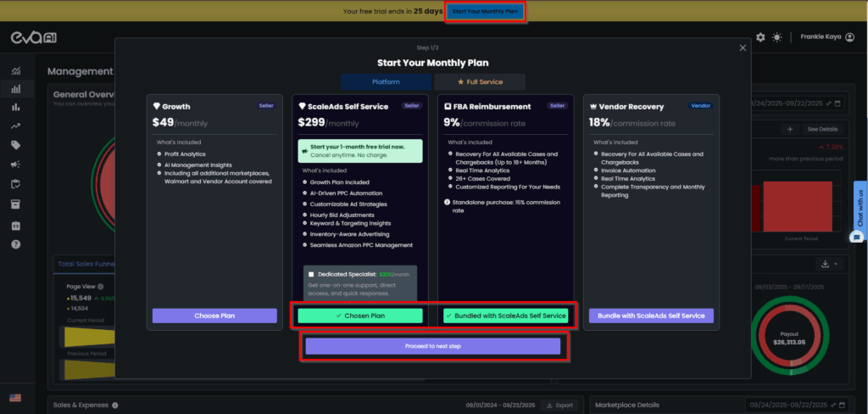Open the archive box sidebar icon
Viewport: 868px width, 414px height.
click(16, 204)
